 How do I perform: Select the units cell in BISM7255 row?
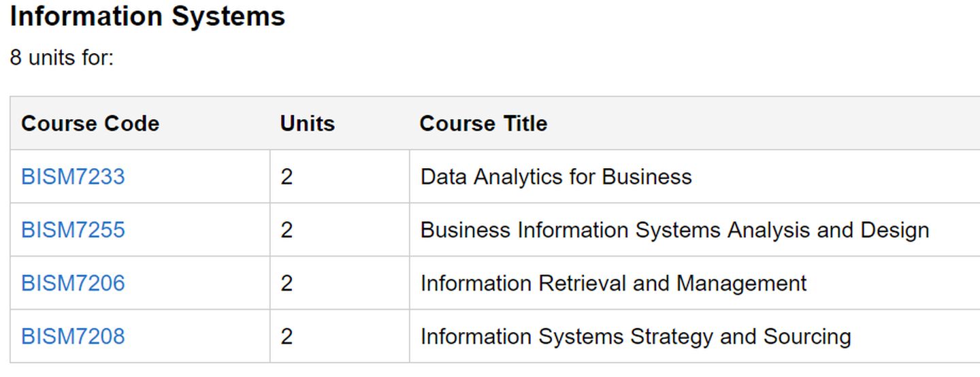click(287, 230)
